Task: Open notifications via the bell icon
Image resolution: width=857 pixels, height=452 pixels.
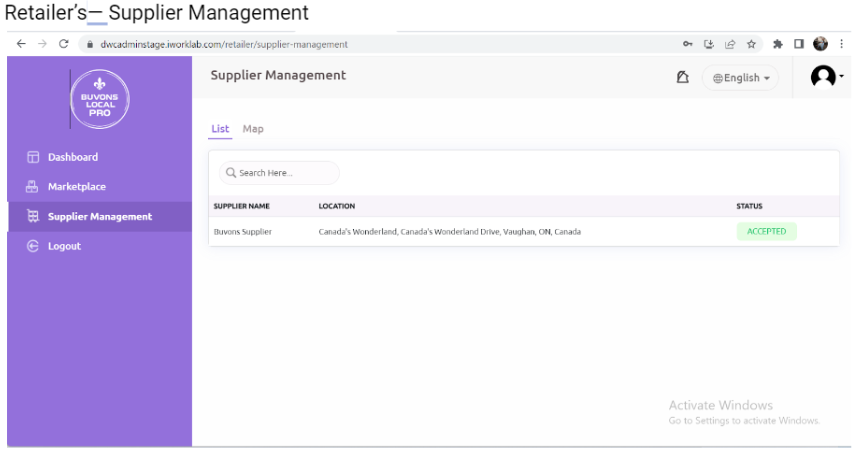Action: coord(683,76)
